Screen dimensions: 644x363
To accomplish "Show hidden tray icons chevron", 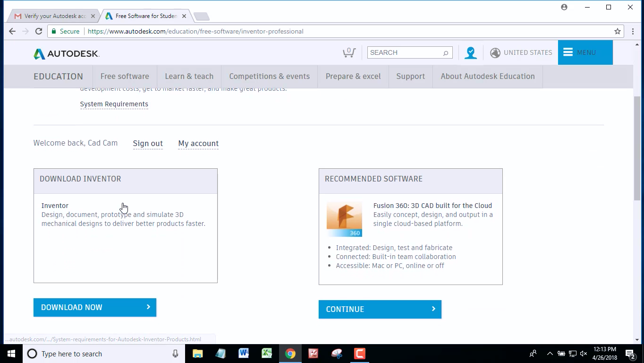I will click(550, 354).
